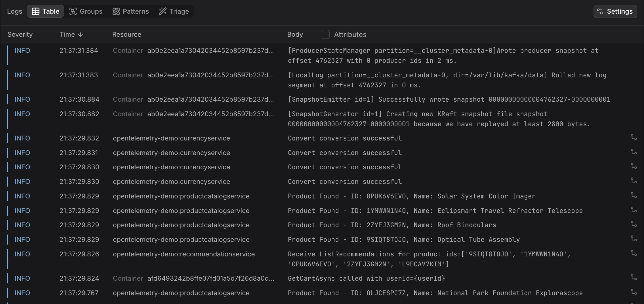
Task: Select the Convert conversion successful log row
Action: pyautogui.click(x=345, y=138)
